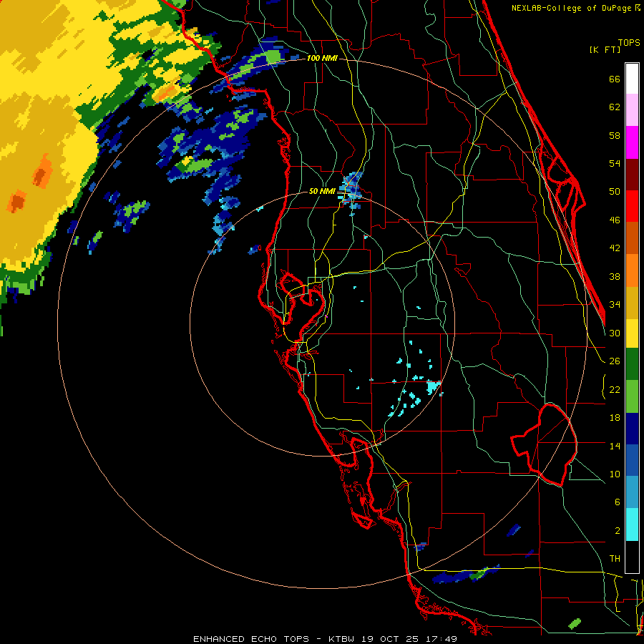Click the 50 value on the color scale
644x644 pixels.
615,192
